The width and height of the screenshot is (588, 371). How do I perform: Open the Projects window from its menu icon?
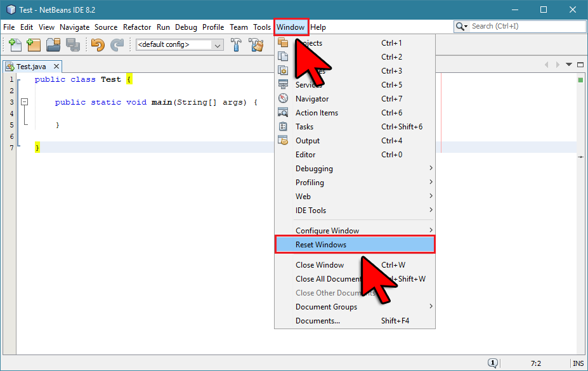[x=283, y=42]
